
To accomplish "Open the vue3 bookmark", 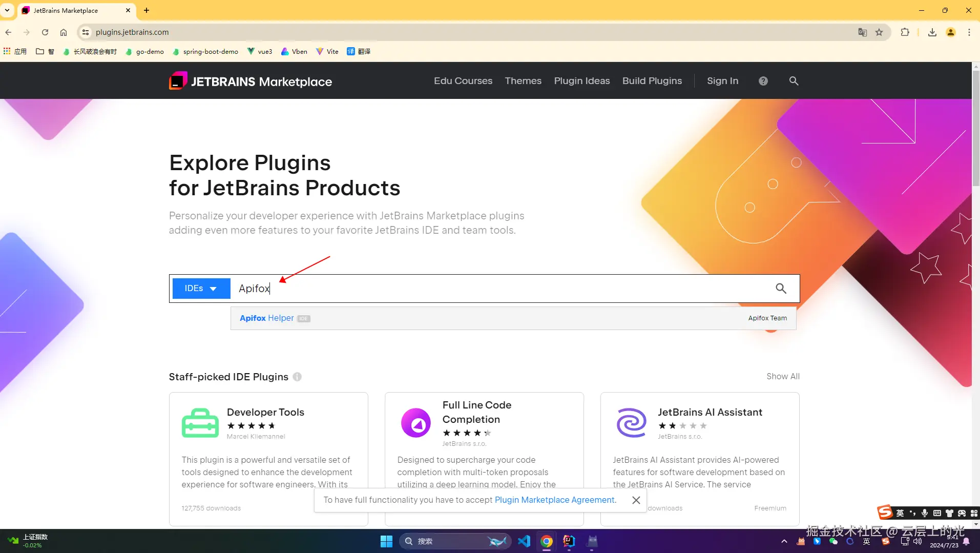I will pyautogui.click(x=260, y=51).
